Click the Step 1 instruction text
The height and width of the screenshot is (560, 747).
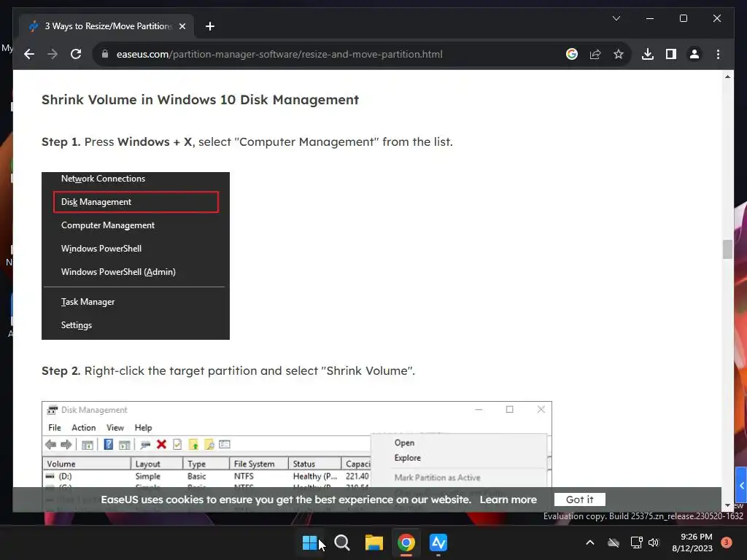pyautogui.click(x=247, y=142)
